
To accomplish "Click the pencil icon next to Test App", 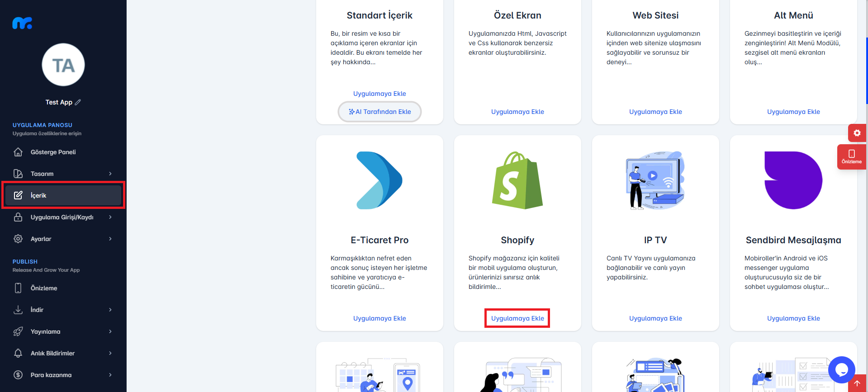I will pyautogui.click(x=78, y=102).
